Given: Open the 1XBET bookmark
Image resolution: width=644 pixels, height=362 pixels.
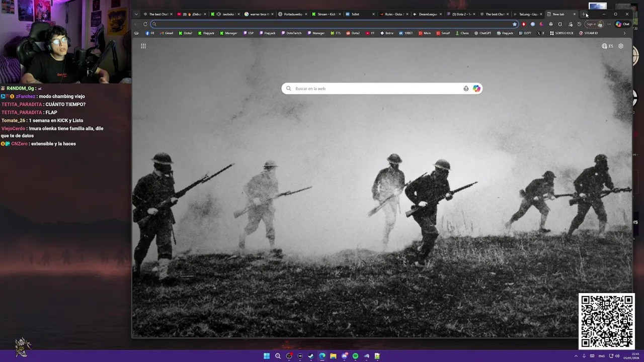Looking at the screenshot, I should point(406,33).
